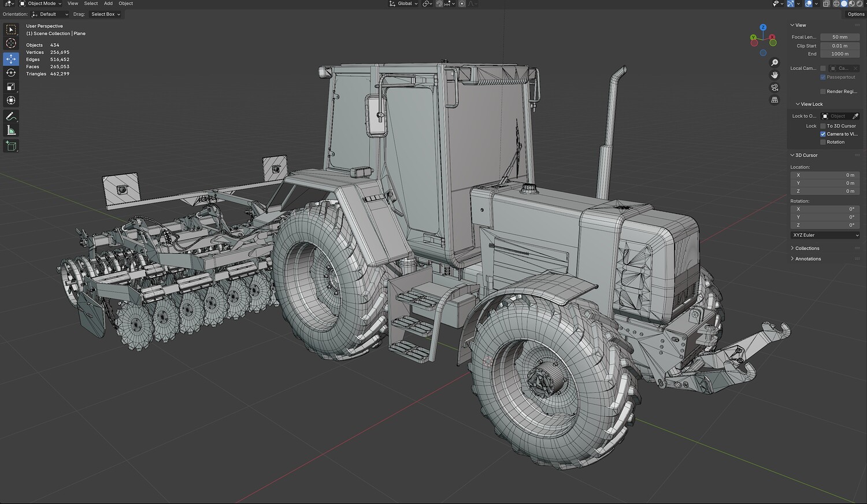Screen dimensions: 867x504
Task: Activate the 3D Cursor tool
Action: (11, 43)
